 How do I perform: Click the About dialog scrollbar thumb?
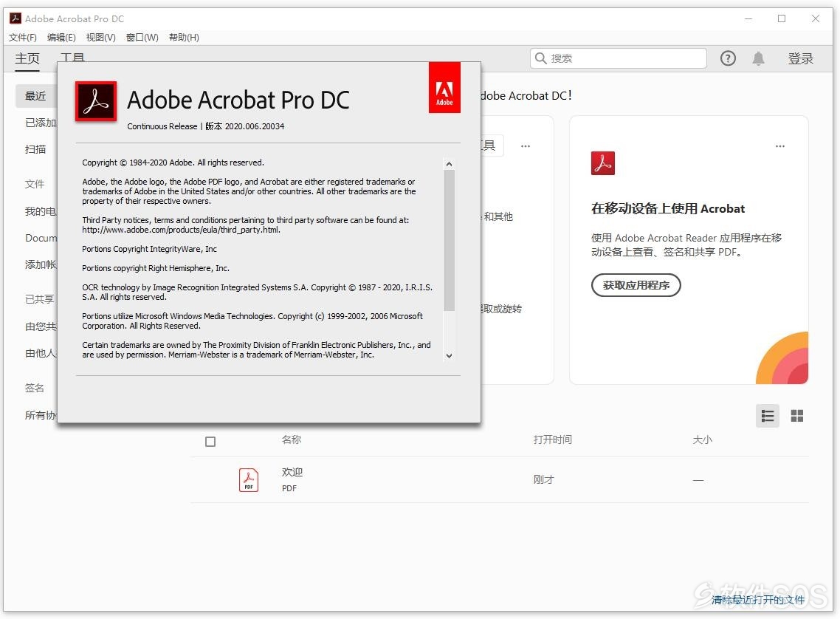click(x=449, y=240)
